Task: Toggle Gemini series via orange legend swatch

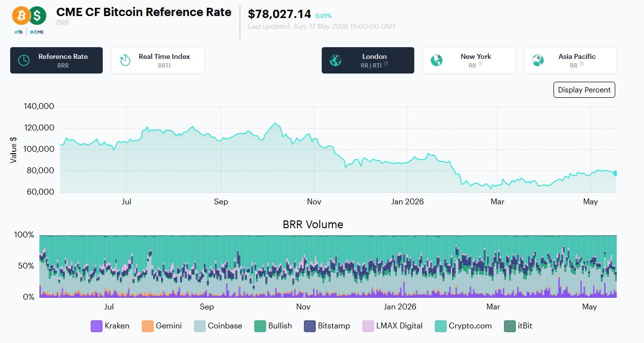Action: coord(147,326)
